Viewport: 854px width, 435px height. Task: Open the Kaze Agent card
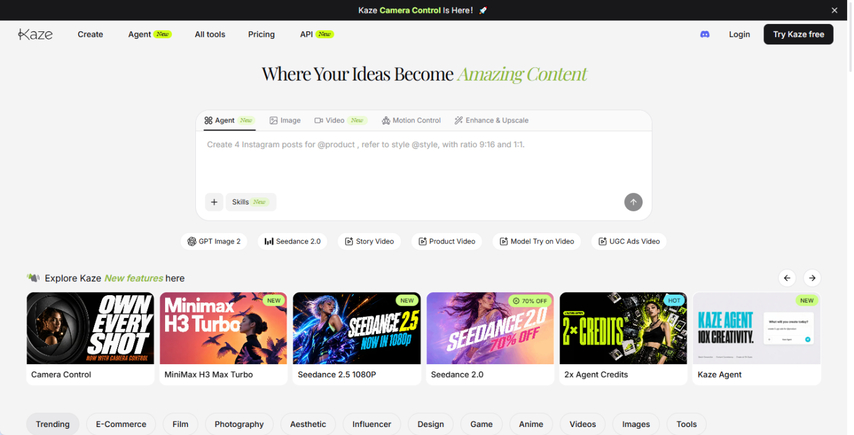pos(757,339)
